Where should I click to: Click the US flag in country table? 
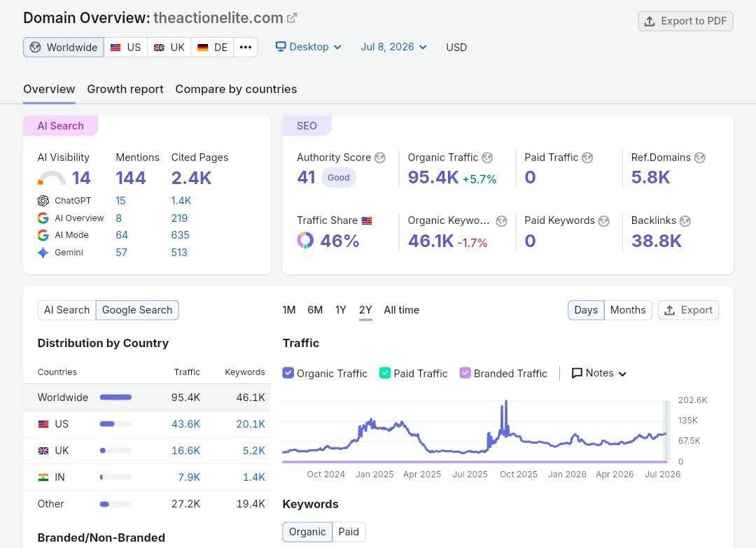click(x=43, y=424)
